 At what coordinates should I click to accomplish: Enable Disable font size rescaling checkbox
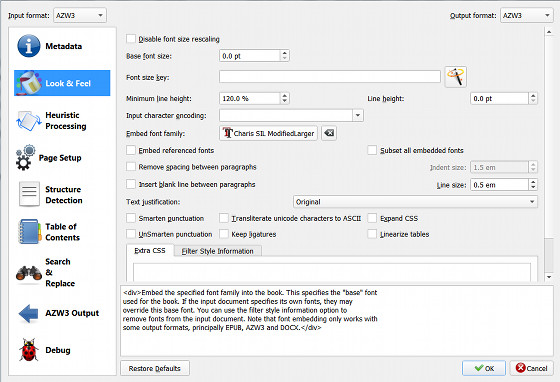pos(131,39)
